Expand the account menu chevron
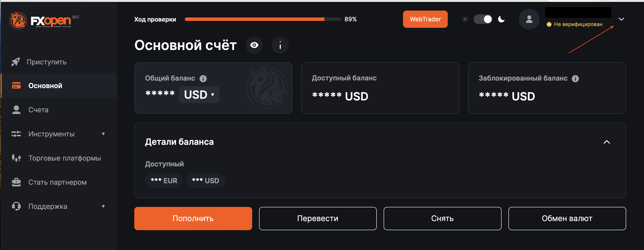This screenshot has width=644, height=250. pyautogui.click(x=621, y=19)
